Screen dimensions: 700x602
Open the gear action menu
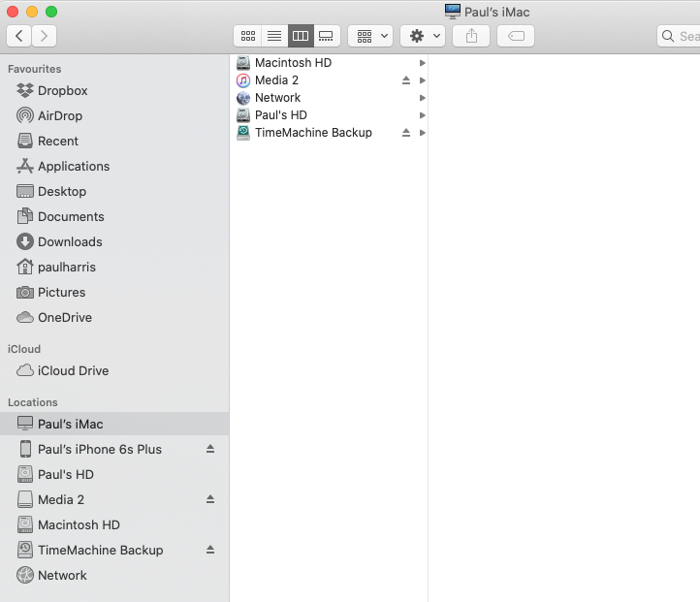click(423, 36)
